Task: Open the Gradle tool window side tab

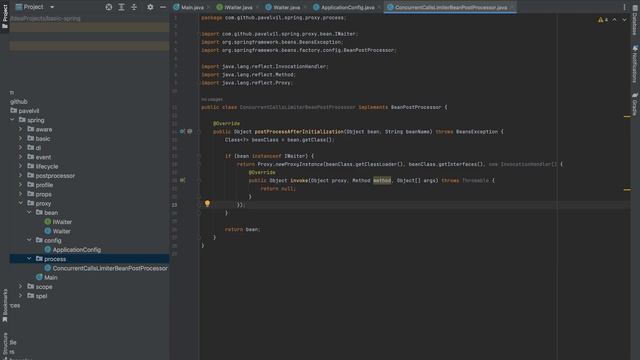Action: click(635, 104)
